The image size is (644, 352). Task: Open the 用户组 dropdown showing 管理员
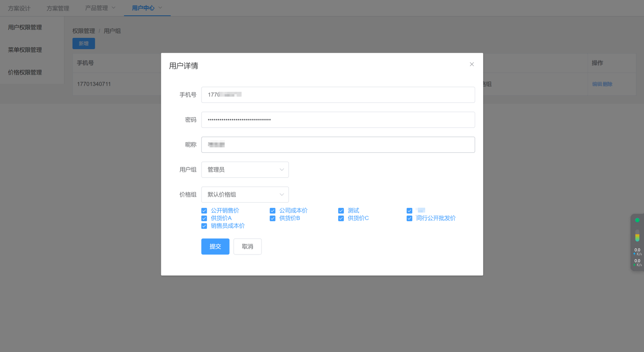pyautogui.click(x=245, y=170)
